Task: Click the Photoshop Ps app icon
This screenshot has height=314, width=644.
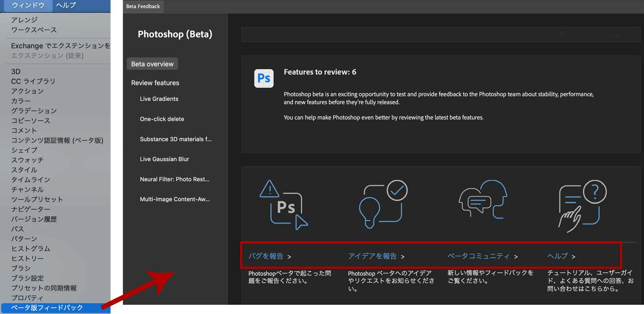Action: pyautogui.click(x=264, y=78)
